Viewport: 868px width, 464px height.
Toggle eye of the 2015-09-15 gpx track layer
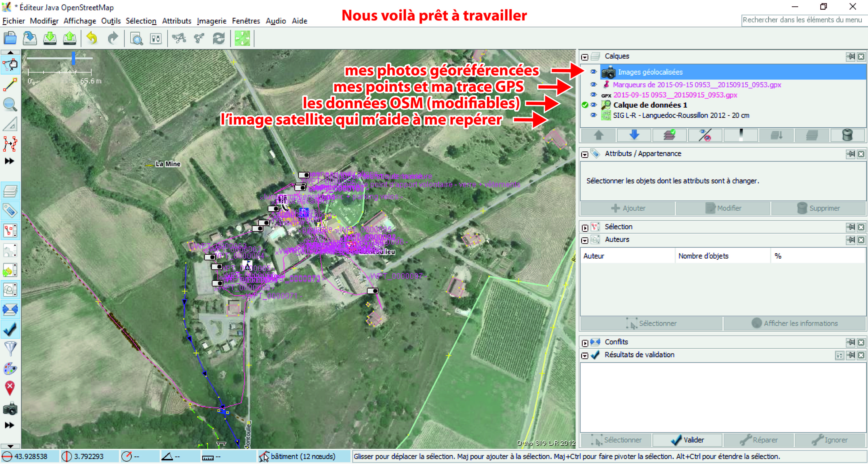[593, 95]
